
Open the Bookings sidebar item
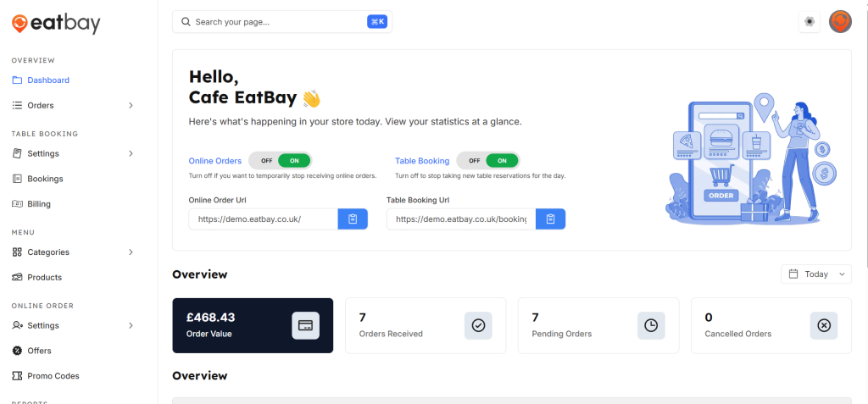point(45,179)
